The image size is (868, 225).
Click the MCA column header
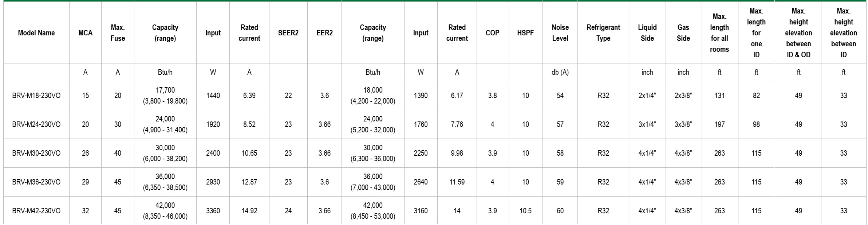point(85,33)
